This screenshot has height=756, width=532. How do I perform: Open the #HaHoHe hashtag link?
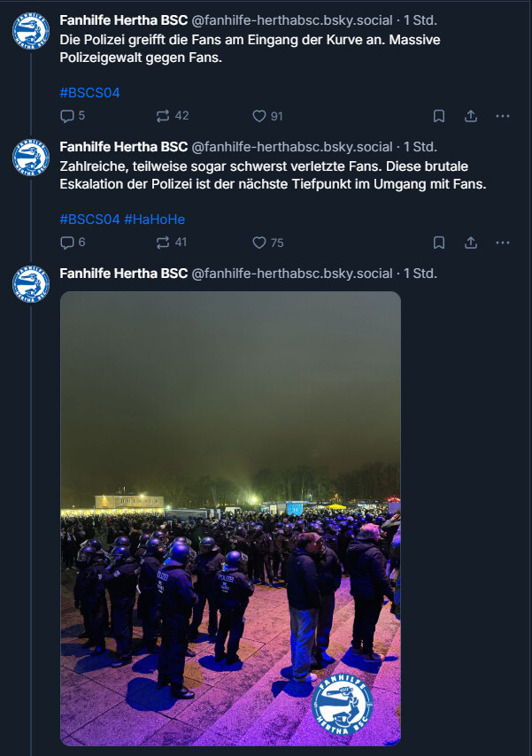(154, 219)
